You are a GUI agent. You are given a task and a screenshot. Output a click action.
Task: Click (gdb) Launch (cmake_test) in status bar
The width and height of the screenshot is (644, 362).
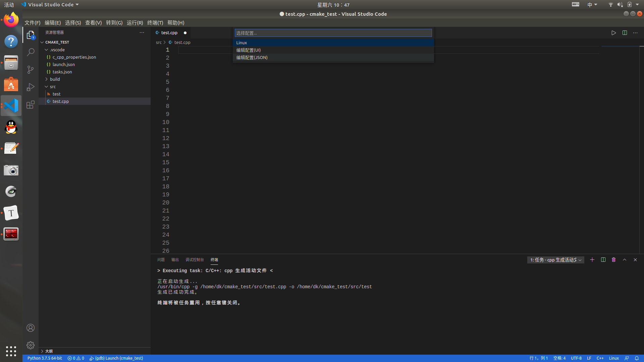point(116,358)
